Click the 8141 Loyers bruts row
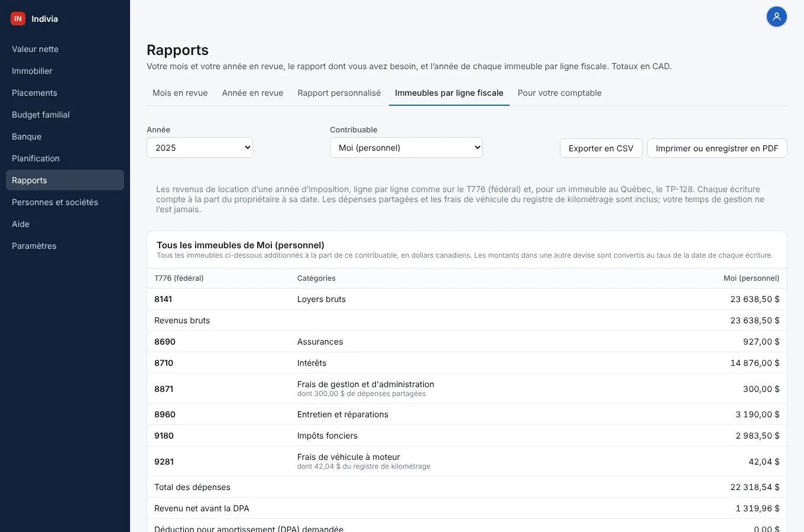Screen dimensions: 804x532 [x=467, y=299]
